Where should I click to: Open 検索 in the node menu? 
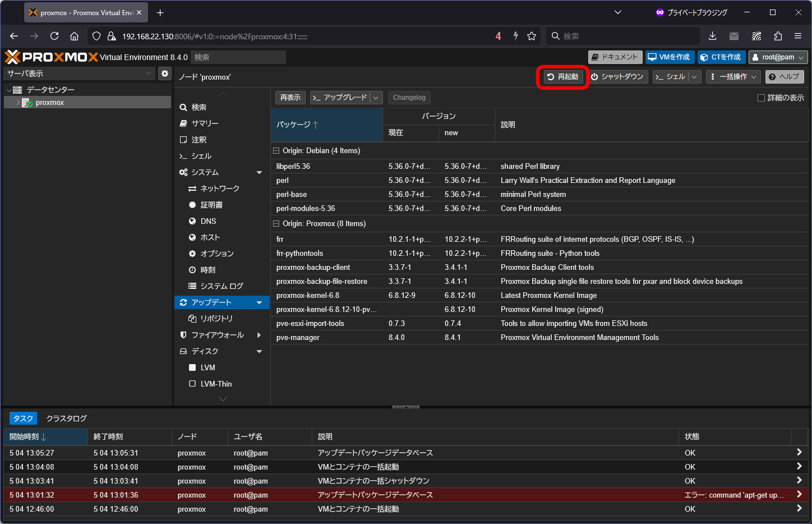click(222, 107)
